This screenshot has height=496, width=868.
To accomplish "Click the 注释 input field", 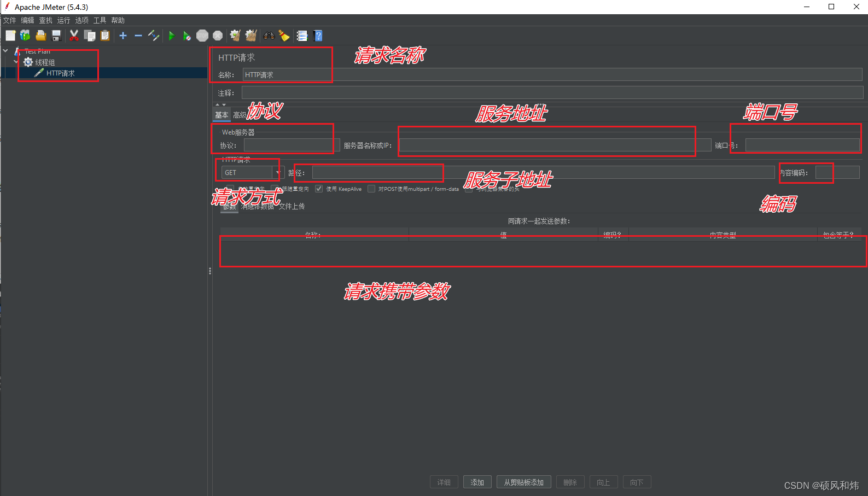I will point(552,92).
